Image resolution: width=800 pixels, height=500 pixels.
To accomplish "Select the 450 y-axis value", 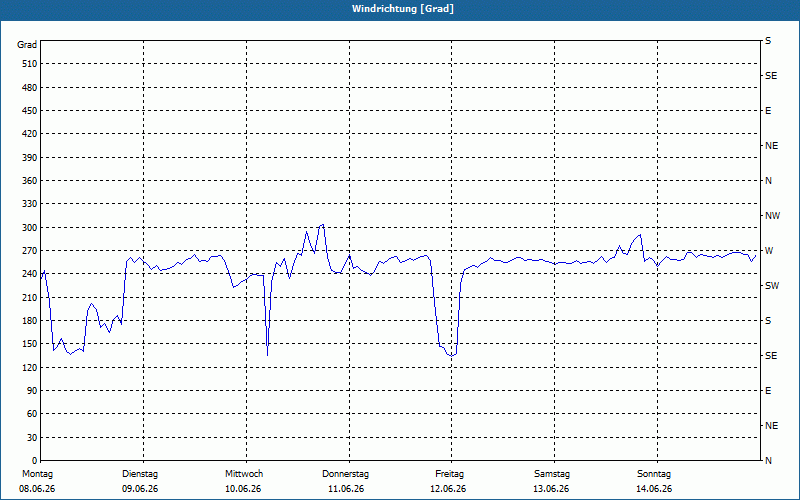I will [30, 111].
